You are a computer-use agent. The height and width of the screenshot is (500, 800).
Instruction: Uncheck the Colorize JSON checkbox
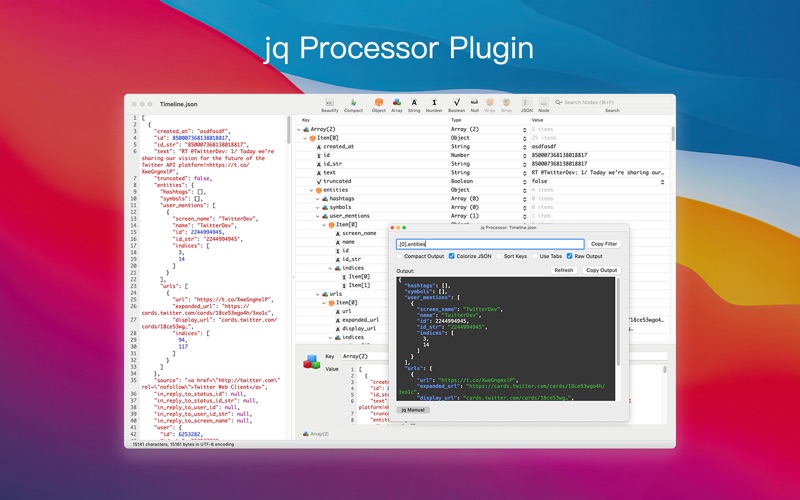(452, 256)
